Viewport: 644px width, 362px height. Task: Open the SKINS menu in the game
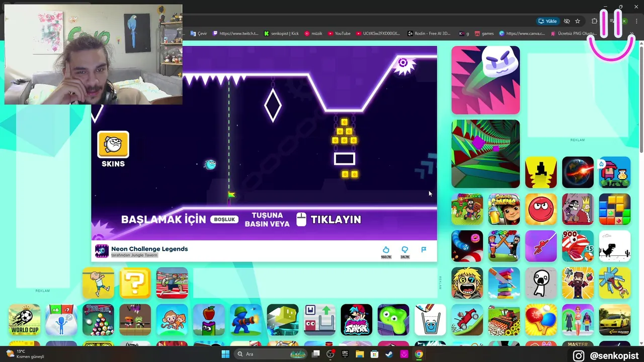click(x=113, y=149)
